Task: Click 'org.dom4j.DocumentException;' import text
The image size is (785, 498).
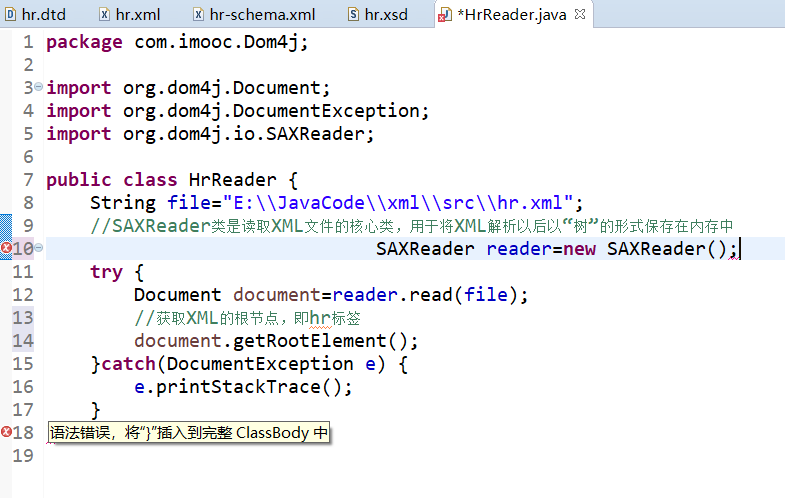Action: (x=276, y=111)
